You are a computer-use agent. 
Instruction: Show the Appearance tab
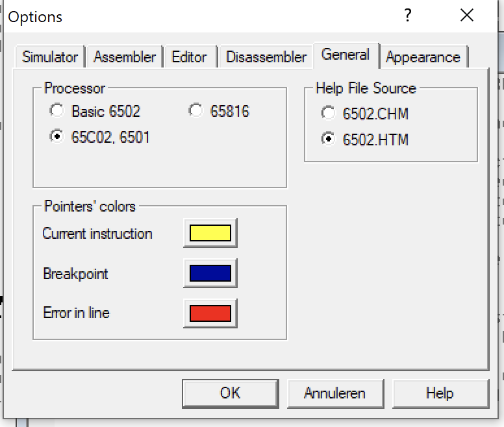tap(423, 57)
